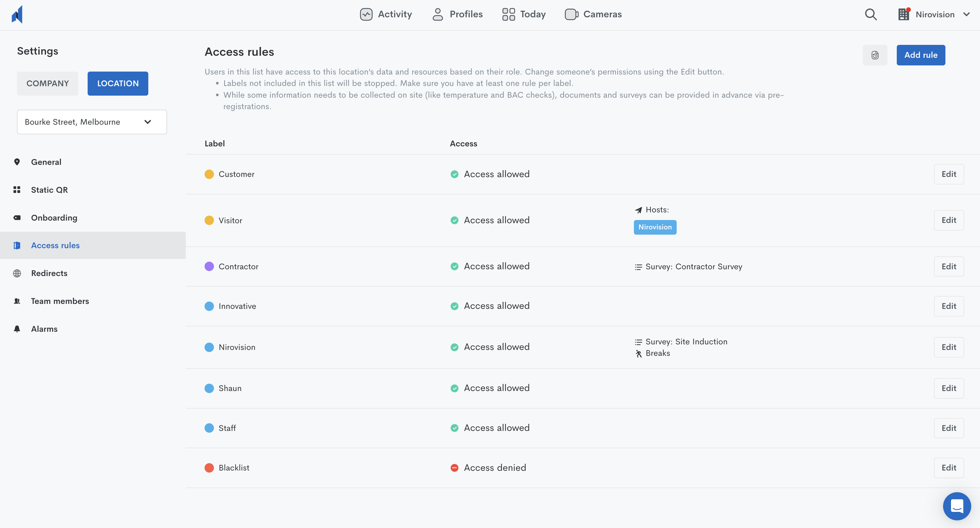Click the yellow Visitor label dot
Image resolution: width=980 pixels, height=528 pixels.
click(x=209, y=220)
